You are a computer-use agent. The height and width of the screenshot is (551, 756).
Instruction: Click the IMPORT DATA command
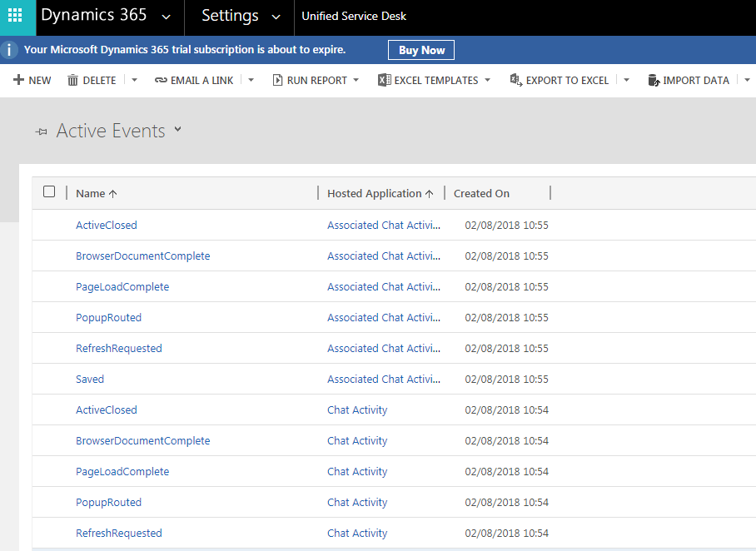click(x=696, y=81)
